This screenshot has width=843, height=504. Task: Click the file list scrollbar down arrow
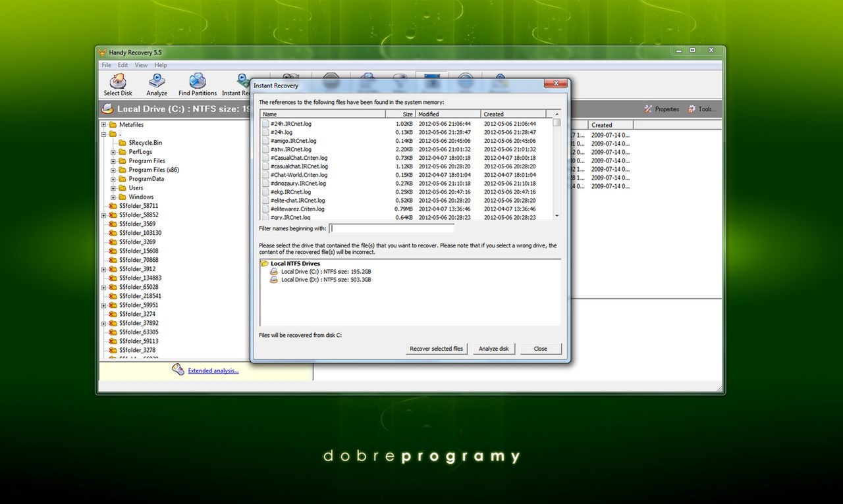[x=557, y=215]
